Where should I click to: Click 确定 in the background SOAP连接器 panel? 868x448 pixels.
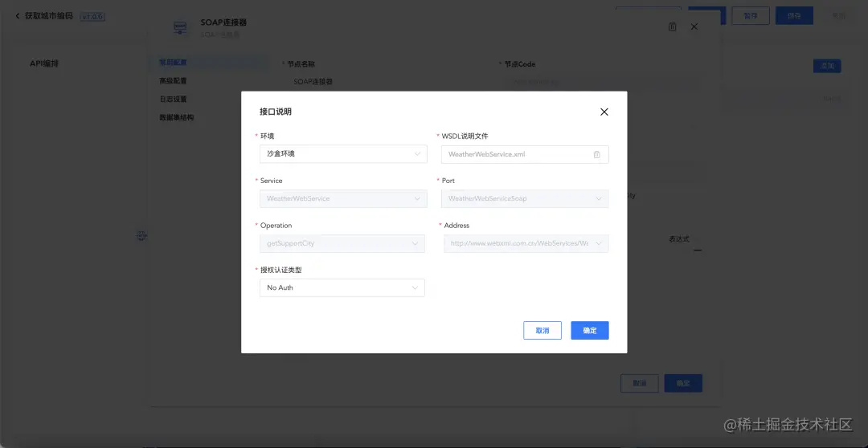pyautogui.click(x=683, y=383)
